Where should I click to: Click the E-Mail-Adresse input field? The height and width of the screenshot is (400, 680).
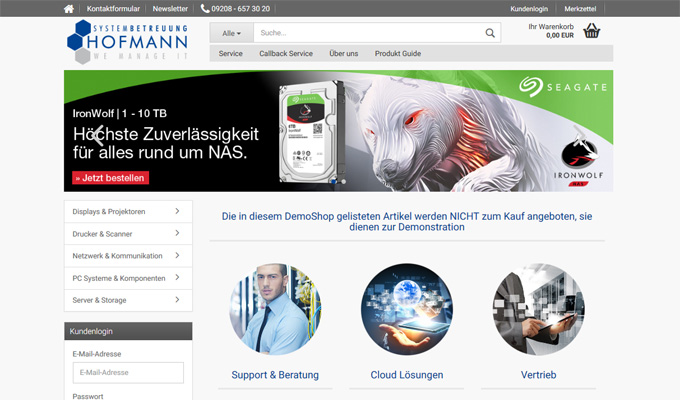tap(128, 373)
